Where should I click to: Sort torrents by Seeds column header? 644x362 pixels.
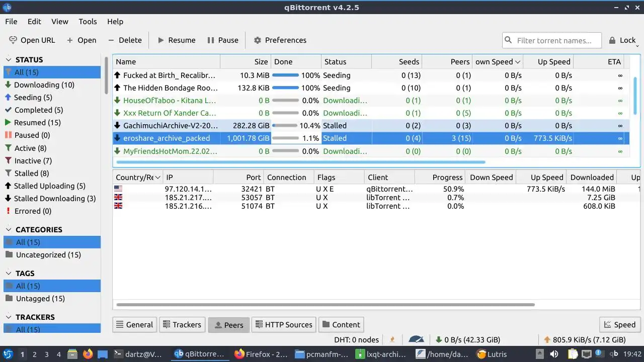pos(396,62)
